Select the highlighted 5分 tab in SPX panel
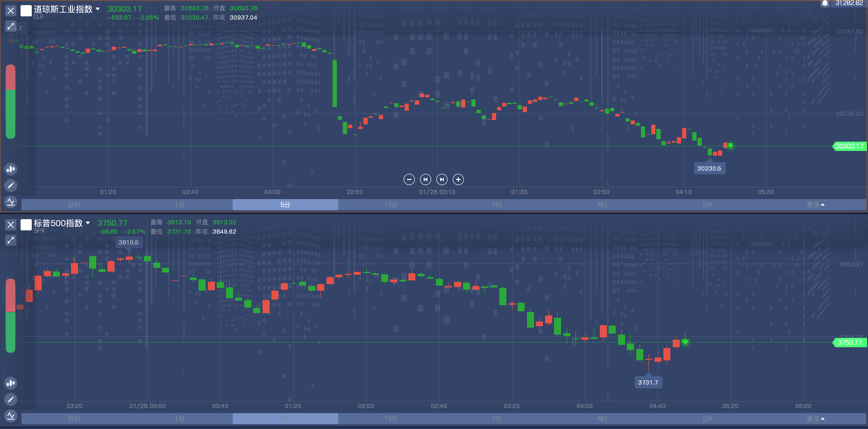This screenshot has height=429, width=868. click(x=285, y=419)
